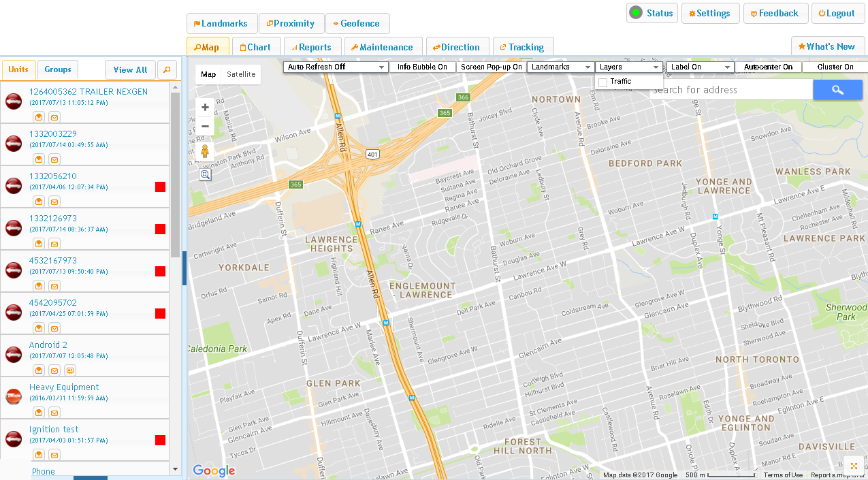Image resolution: width=868 pixels, height=480 pixels.
Task: Click the envelope icon under unit 1332003229
Action: tap(54, 160)
